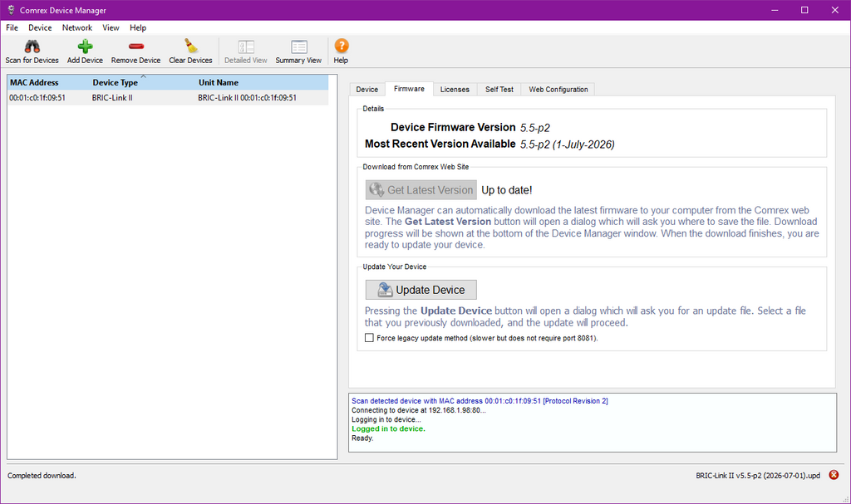The image size is (851, 504).
Task: Close the Comrex Device Manager window
Action: [834, 10]
